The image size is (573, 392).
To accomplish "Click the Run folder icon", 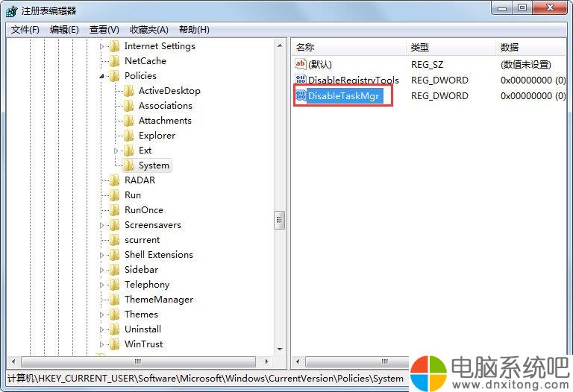I will [114, 195].
